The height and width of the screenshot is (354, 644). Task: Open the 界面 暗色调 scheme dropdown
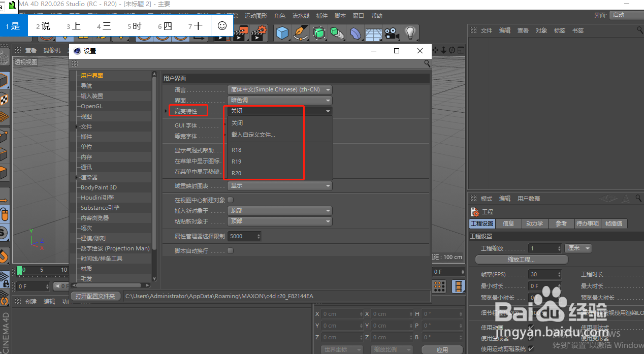pos(279,100)
